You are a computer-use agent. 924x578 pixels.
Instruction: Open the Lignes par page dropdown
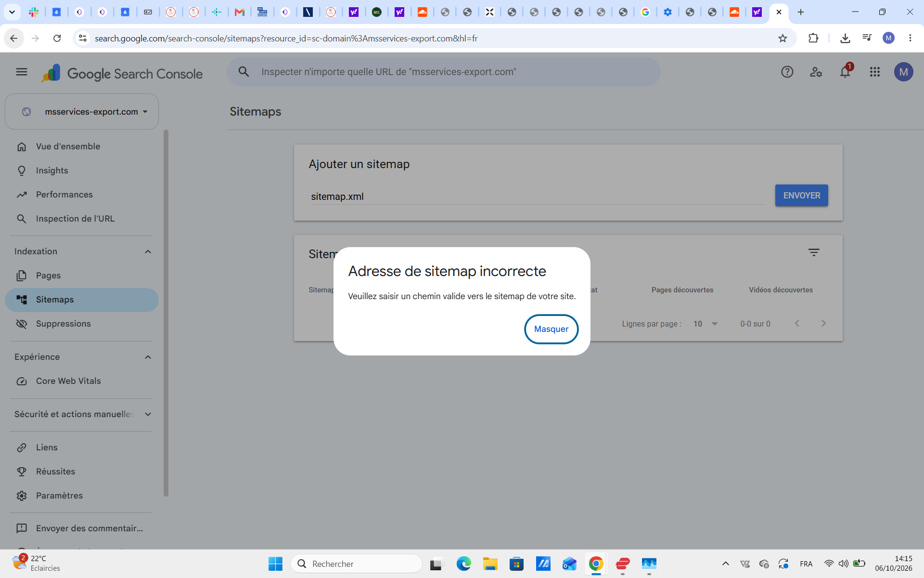tap(706, 324)
